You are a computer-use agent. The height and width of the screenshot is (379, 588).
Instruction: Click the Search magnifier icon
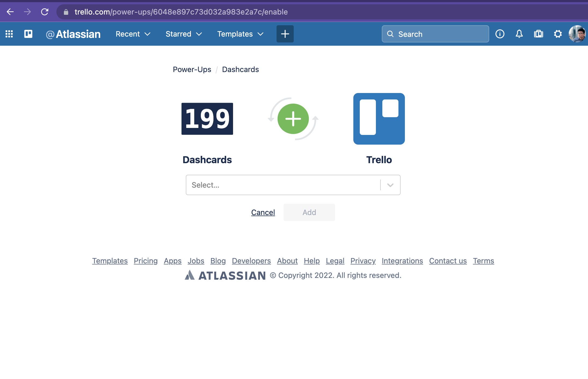tap(390, 34)
